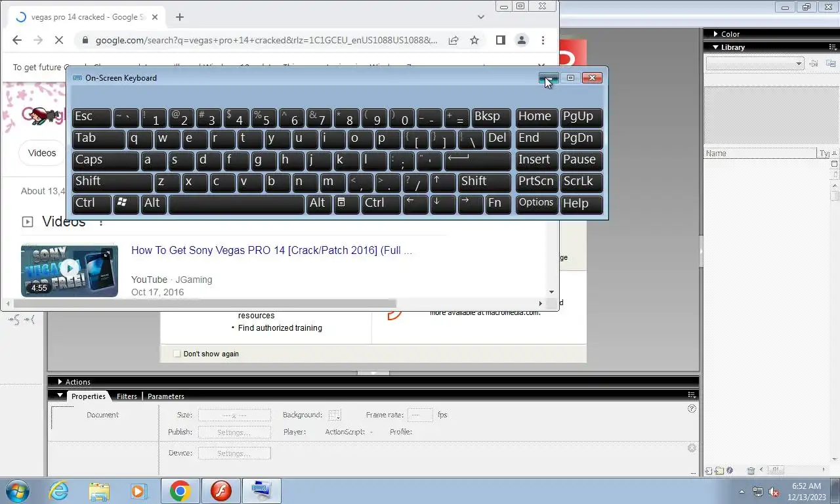Select the Videos search filter chip
This screenshot has height=504, width=840.
pos(42,153)
